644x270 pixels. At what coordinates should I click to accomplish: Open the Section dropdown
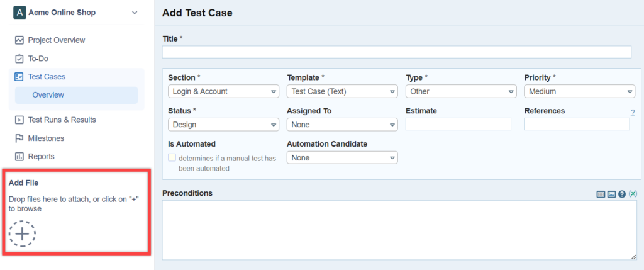pos(223,92)
